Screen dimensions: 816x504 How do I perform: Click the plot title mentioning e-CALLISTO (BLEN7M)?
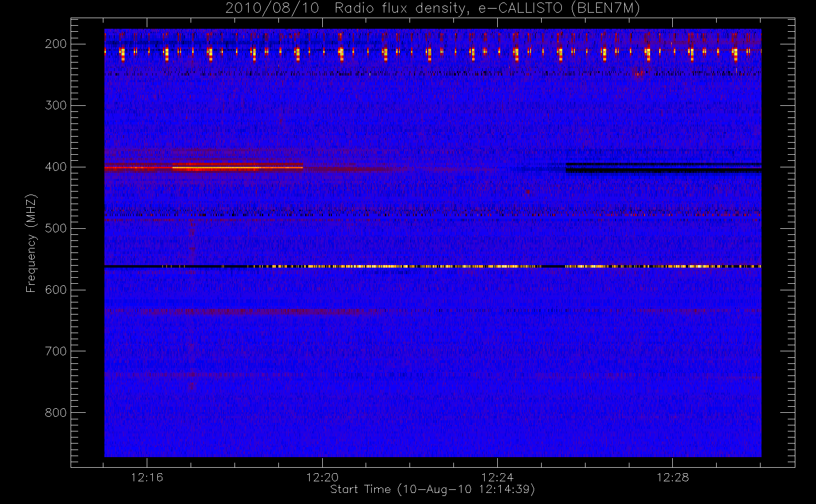click(433, 9)
